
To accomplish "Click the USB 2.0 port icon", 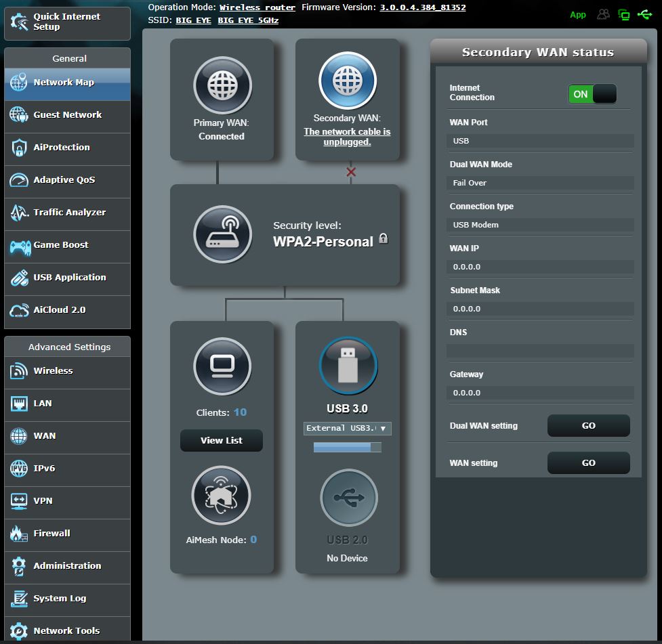I will click(x=349, y=498).
